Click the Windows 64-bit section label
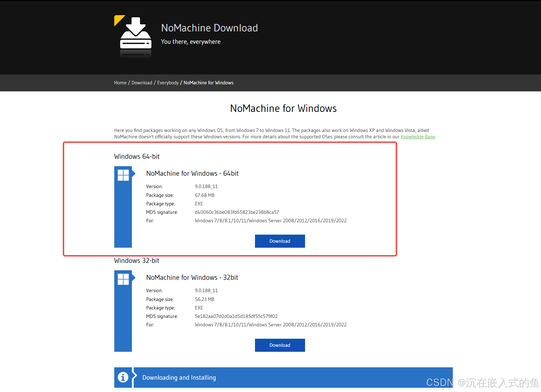Screen dimensions: 541x392 click(x=137, y=156)
